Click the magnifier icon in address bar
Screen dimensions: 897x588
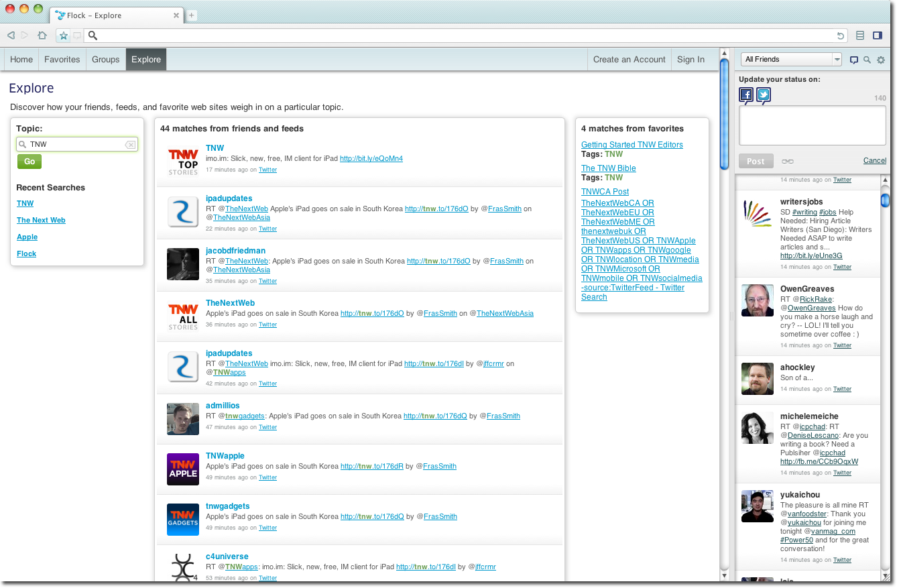click(93, 36)
